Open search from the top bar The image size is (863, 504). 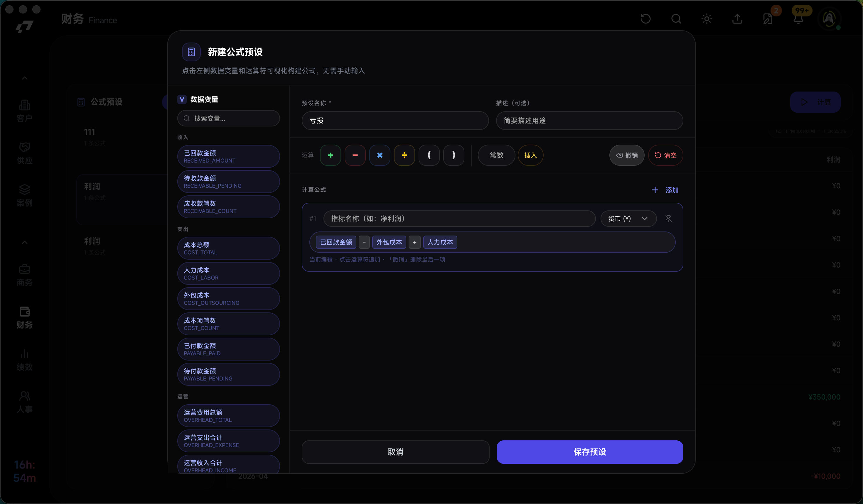(x=676, y=18)
